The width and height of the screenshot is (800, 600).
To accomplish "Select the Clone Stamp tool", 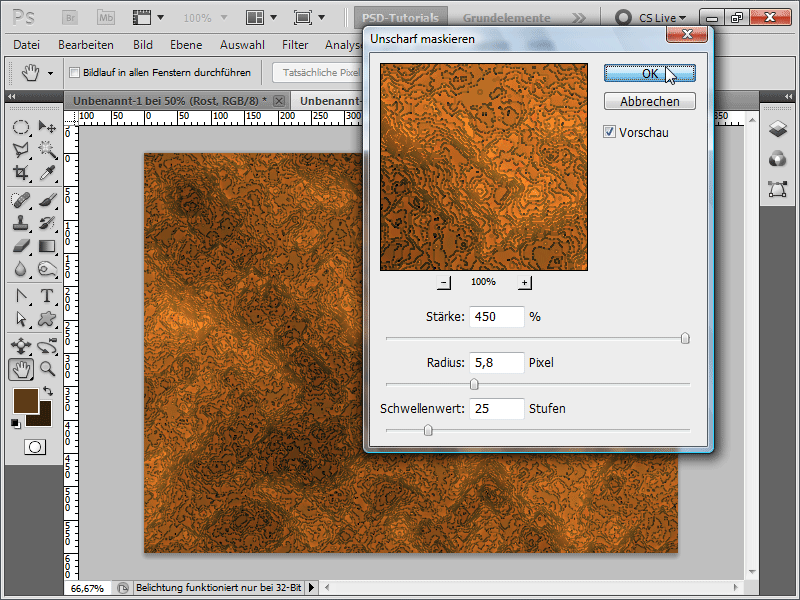I will pyautogui.click(x=20, y=223).
